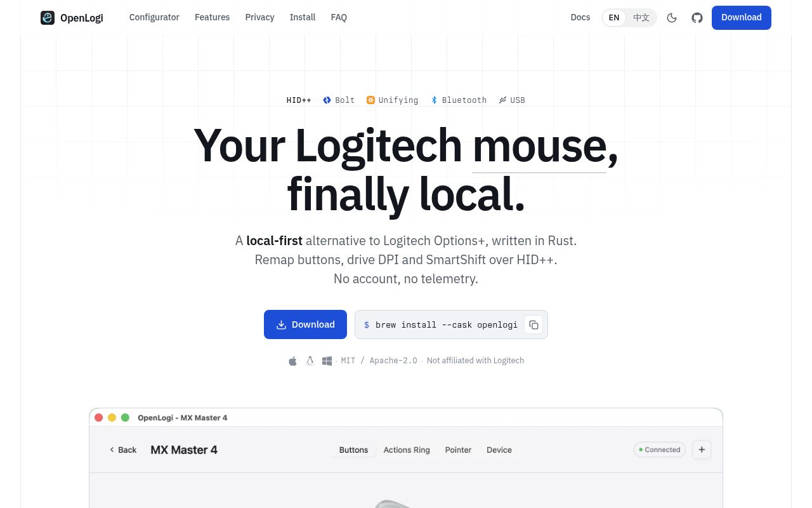Select the Buttons tab
The height and width of the screenshot is (508, 812).
[x=353, y=450]
